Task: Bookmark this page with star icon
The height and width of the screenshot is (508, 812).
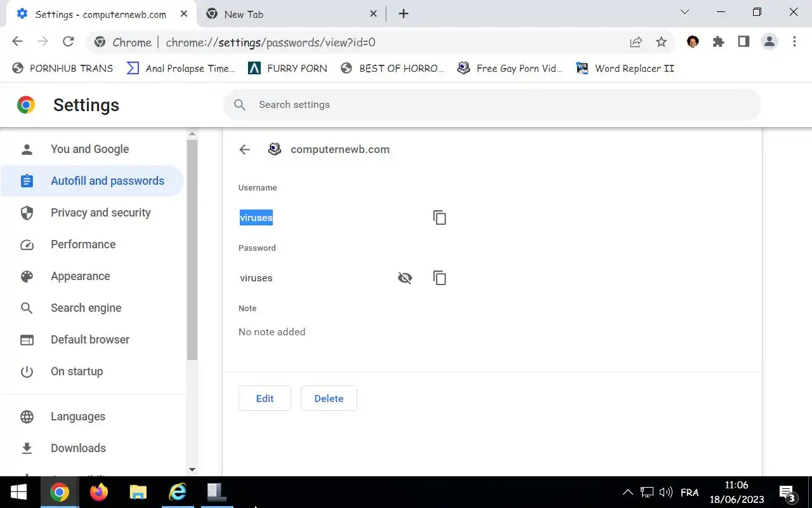Action: [x=661, y=42]
